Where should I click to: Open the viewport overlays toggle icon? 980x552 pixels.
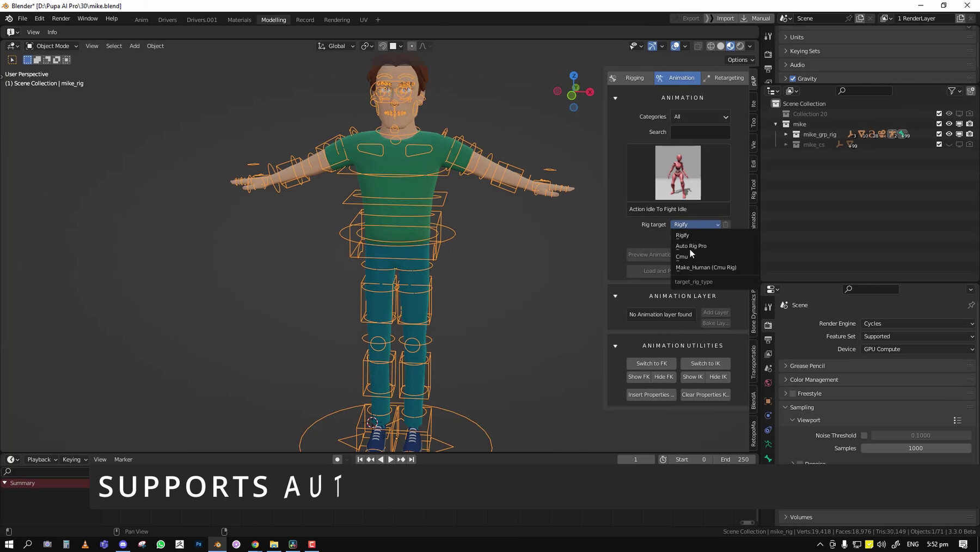[x=675, y=46]
